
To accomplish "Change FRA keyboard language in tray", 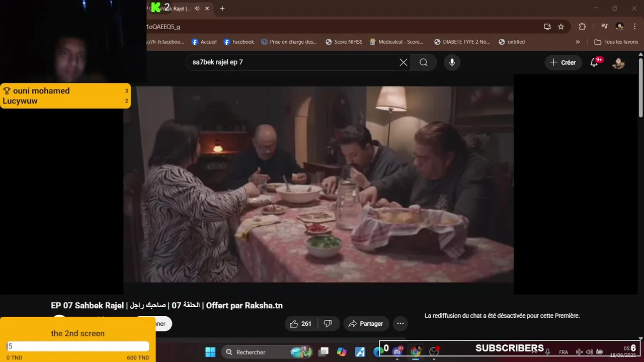I will [x=563, y=352].
